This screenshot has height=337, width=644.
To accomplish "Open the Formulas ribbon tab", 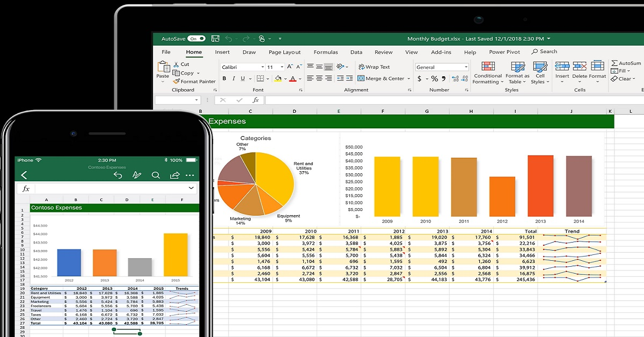I will tap(326, 52).
